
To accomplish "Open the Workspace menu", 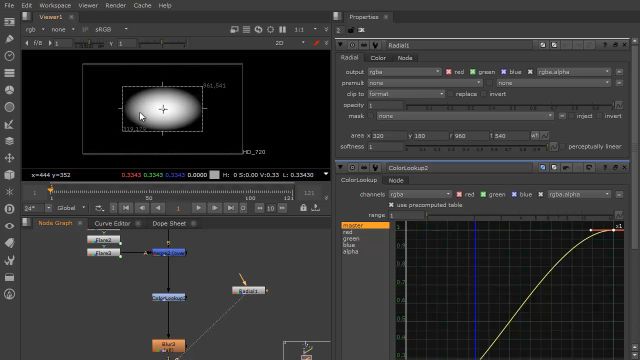I will click(55, 5).
